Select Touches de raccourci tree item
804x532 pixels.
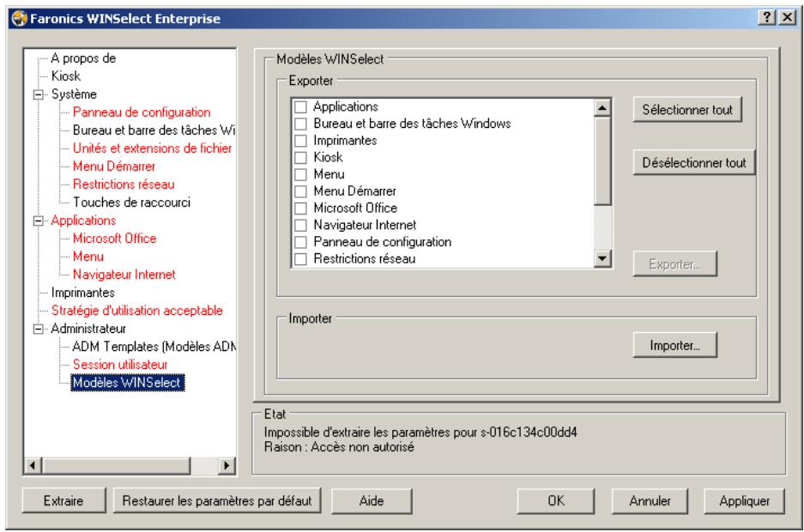pos(131,202)
